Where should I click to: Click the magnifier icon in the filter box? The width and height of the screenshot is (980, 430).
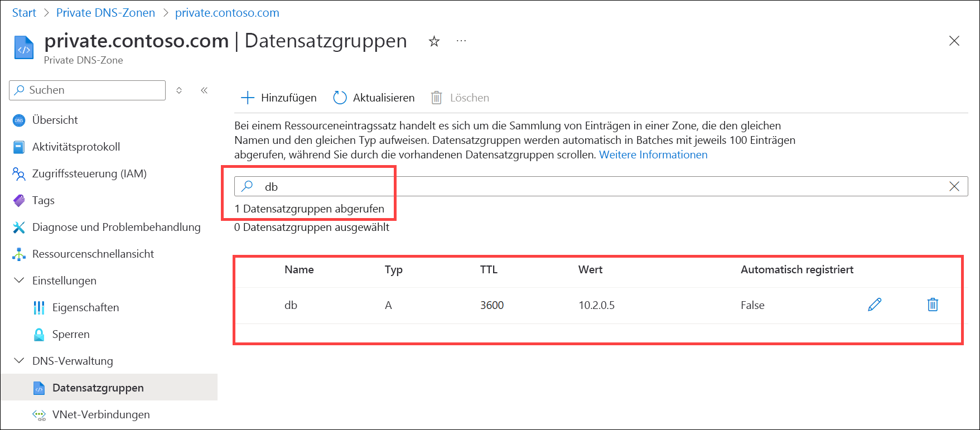(247, 186)
